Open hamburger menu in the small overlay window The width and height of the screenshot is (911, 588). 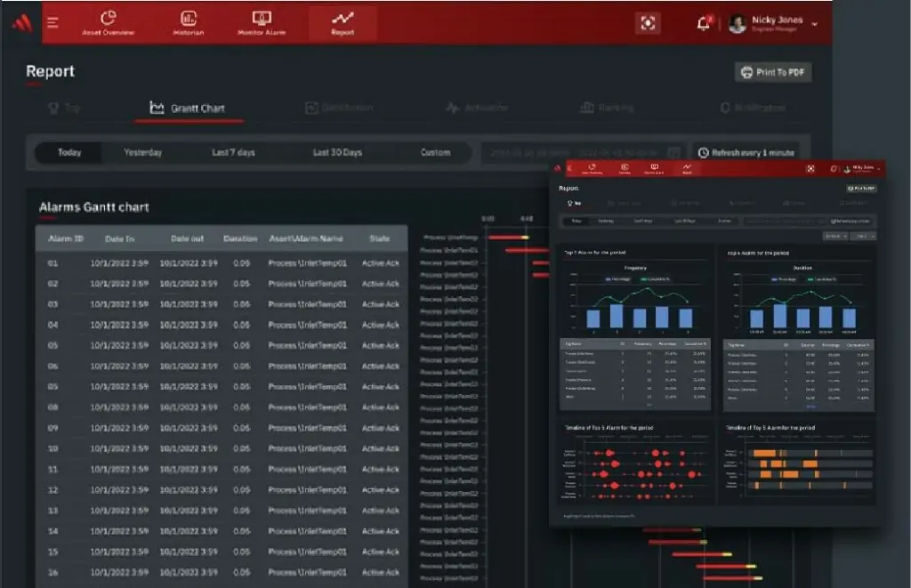570,168
